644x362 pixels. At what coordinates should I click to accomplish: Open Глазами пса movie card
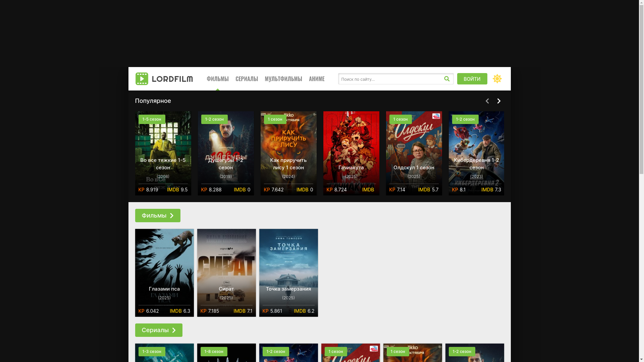coord(164,273)
